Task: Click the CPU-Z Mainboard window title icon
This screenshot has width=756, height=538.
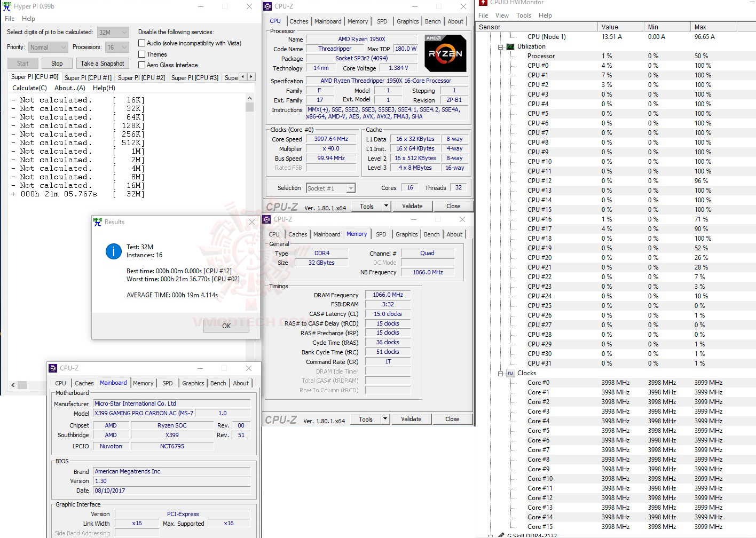Action: [53, 368]
